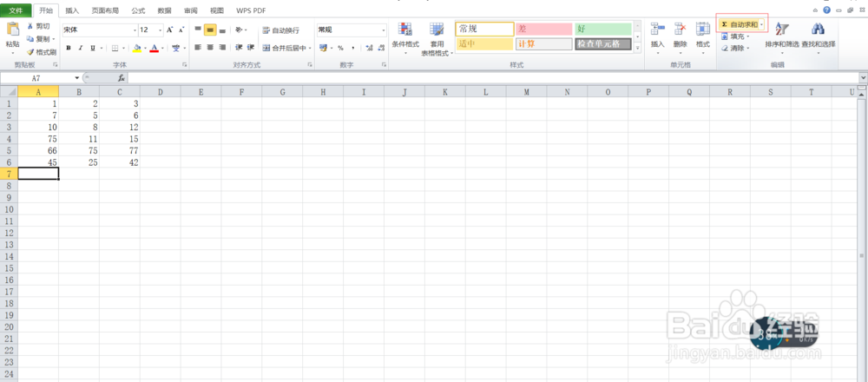Center text horizontally
The width and height of the screenshot is (868, 382).
click(x=210, y=48)
